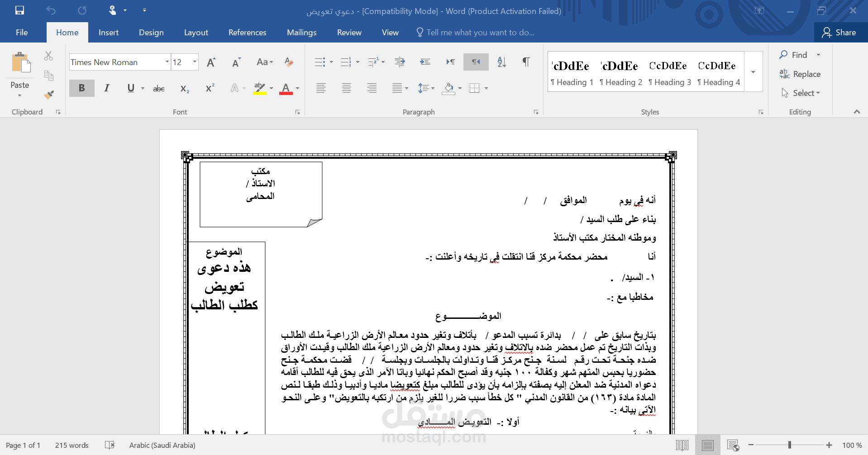The width and height of the screenshot is (868, 455).
Task: Switch to Web Layout view
Action: pos(733,445)
